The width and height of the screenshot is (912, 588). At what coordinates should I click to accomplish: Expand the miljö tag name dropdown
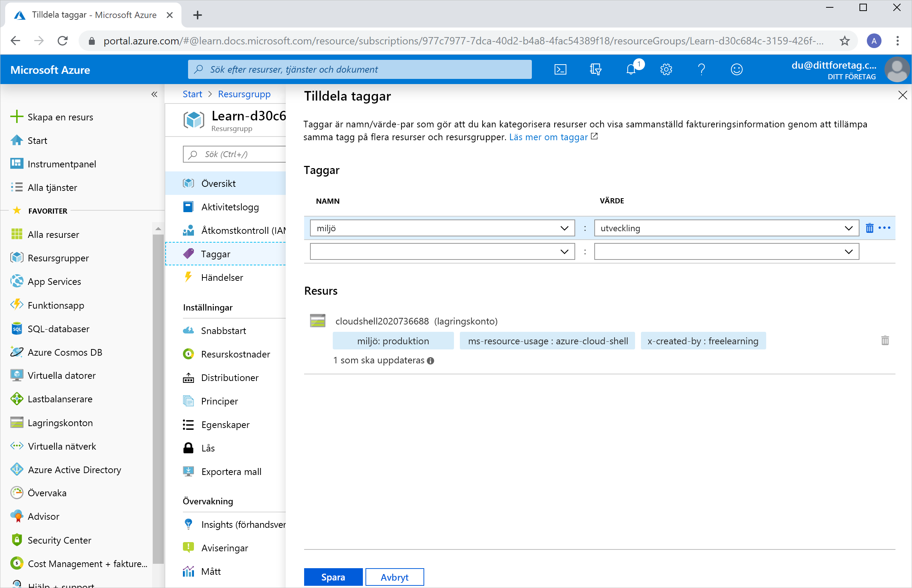pos(564,228)
